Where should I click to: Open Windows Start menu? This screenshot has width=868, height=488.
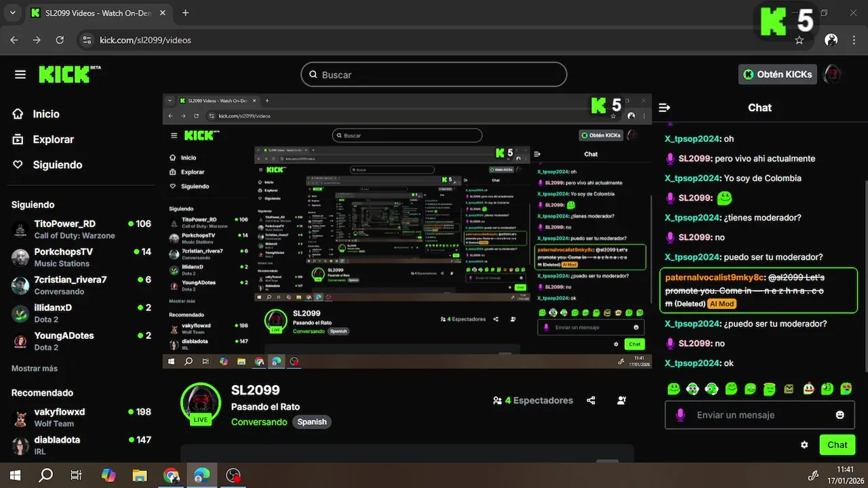pyautogui.click(x=15, y=476)
